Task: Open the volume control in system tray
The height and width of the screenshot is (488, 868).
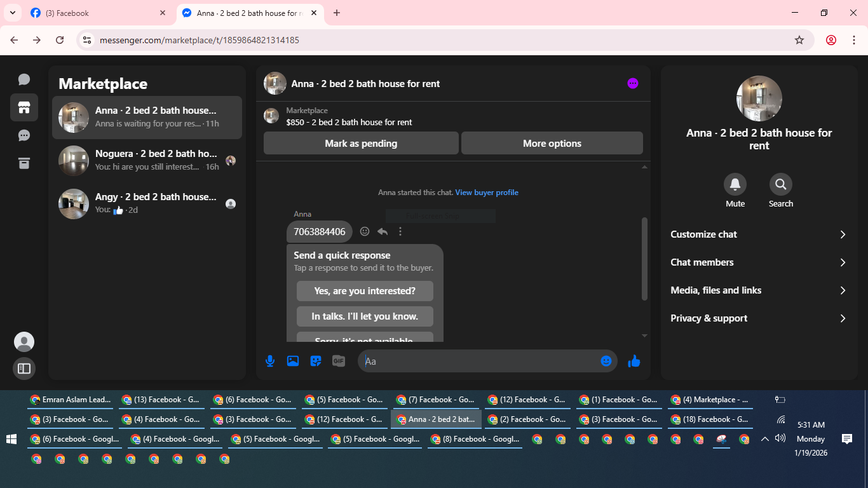Action: (x=780, y=438)
